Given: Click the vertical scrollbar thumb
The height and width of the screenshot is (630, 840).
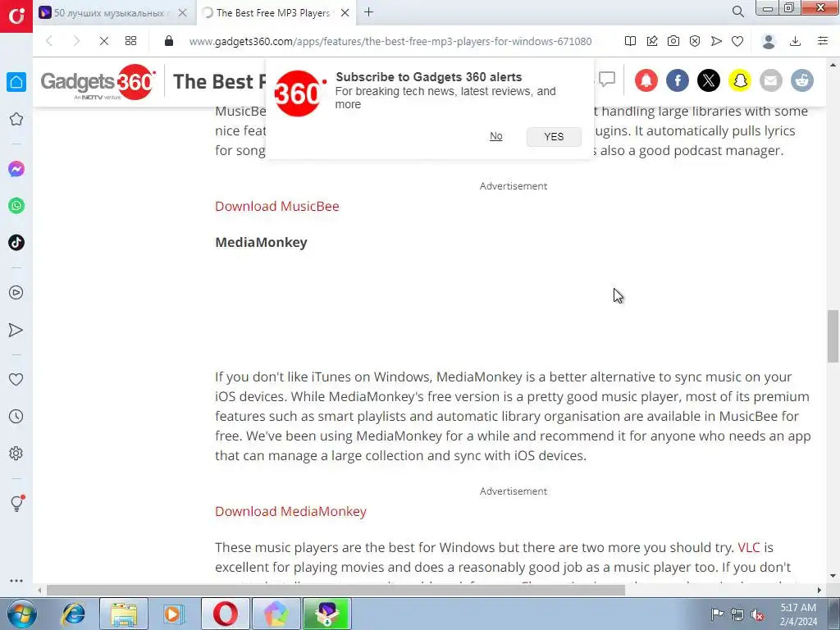Looking at the screenshot, I should [x=833, y=336].
